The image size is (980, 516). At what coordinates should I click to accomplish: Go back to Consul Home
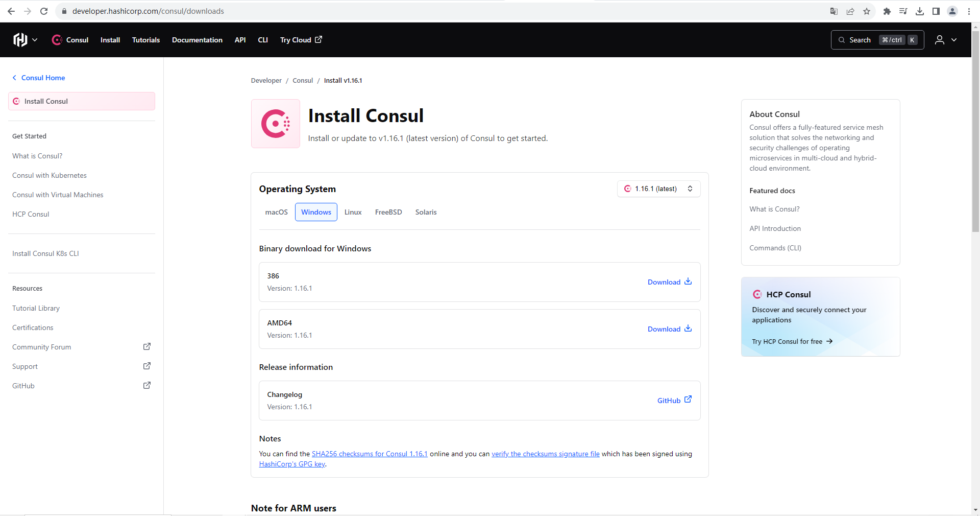pyautogui.click(x=39, y=78)
